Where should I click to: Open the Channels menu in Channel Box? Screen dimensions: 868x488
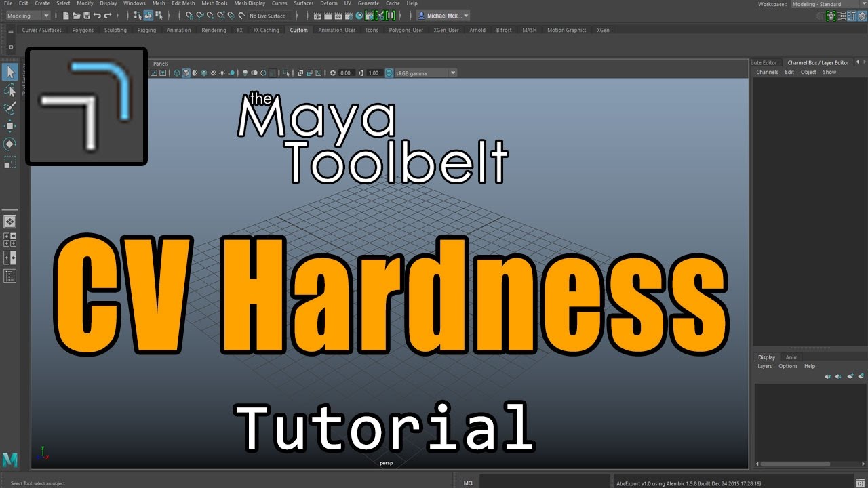pos(767,72)
